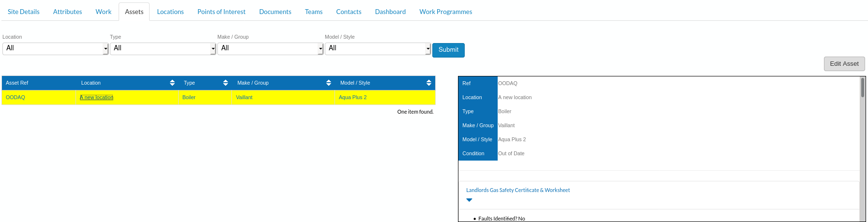
Task: Click the Submit button
Action: [x=448, y=50]
